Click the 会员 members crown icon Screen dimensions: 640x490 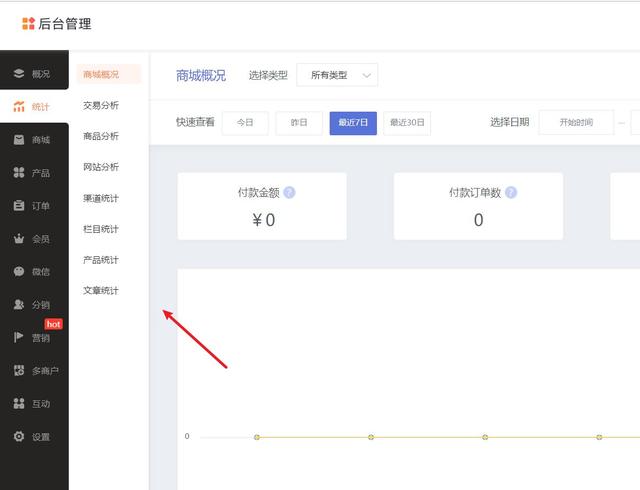point(19,239)
